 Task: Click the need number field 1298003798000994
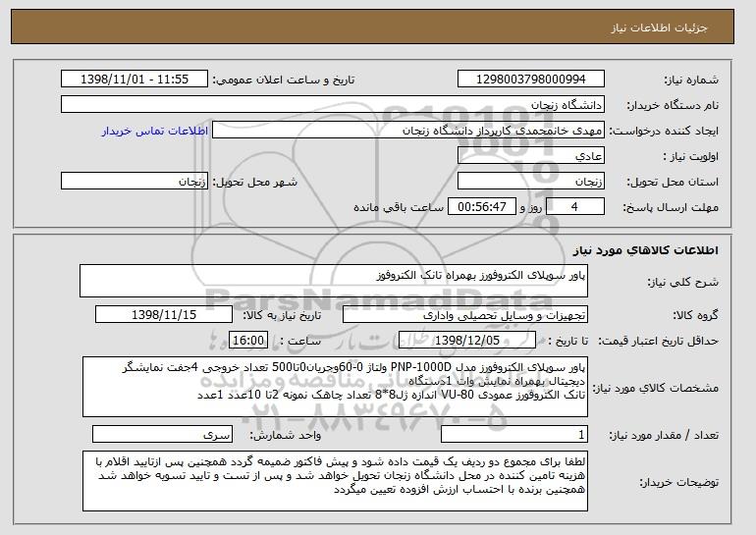(531, 80)
